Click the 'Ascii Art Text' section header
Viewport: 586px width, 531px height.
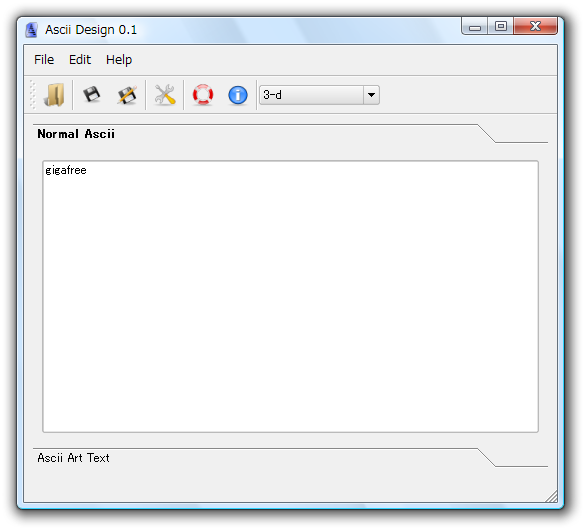tap(73, 458)
